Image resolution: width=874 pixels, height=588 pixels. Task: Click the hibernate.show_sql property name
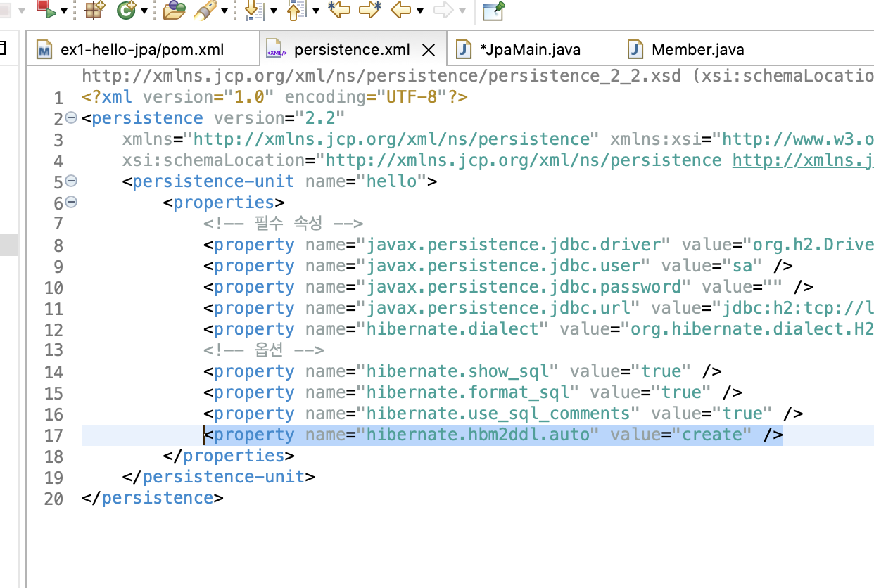tap(457, 371)
